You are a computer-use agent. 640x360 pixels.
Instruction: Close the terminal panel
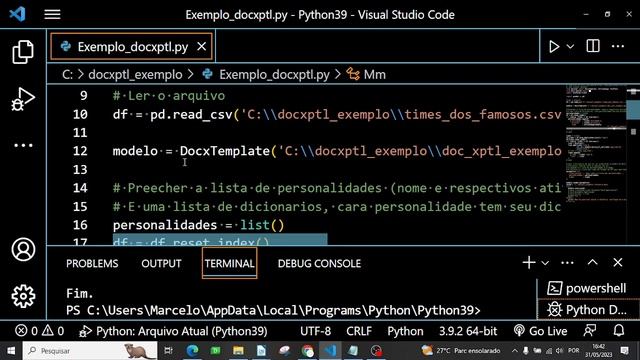point(618,262)
